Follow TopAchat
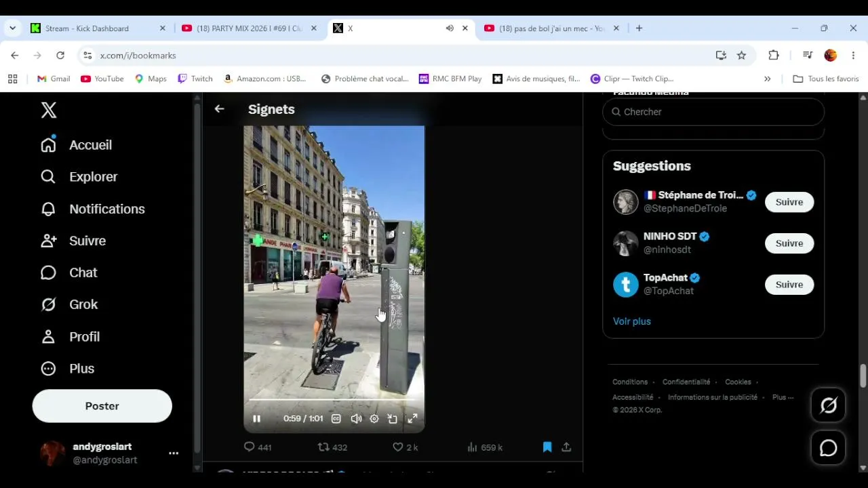The width and height of the screenshot is (868, 488). tap(789, 285)
